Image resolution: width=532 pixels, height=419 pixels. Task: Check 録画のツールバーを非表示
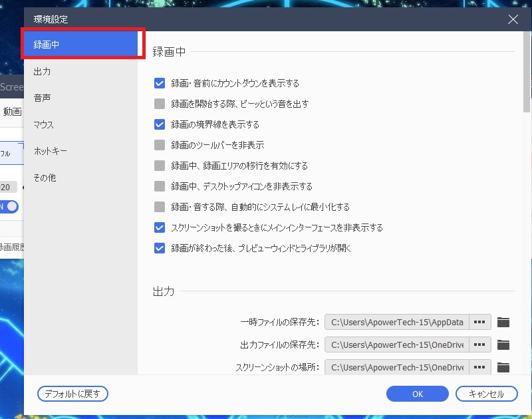tap(160, 145)
